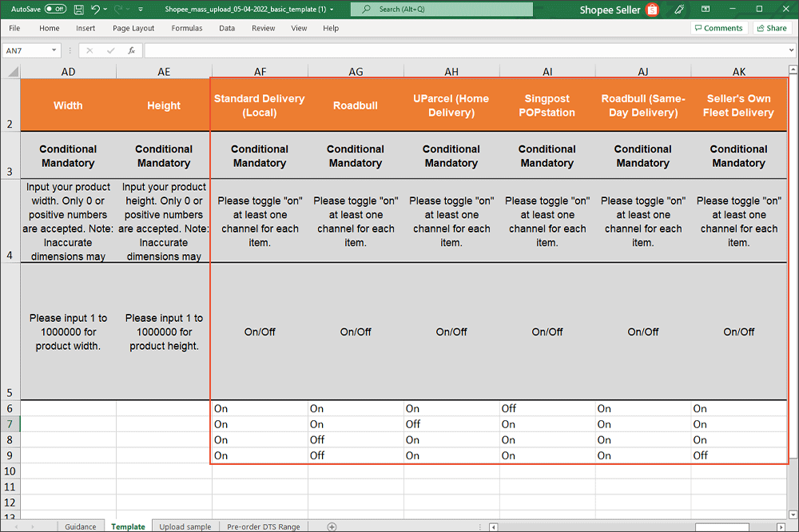Switch to the Guidance sheet tab

pyautogui.click(x=80, y=526)
